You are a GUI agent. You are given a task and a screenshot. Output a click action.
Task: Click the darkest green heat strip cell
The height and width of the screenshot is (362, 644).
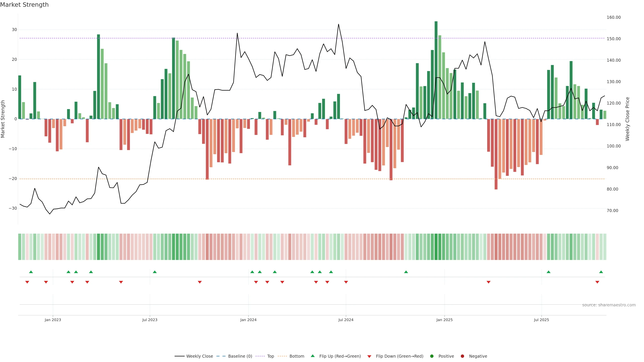436,247
